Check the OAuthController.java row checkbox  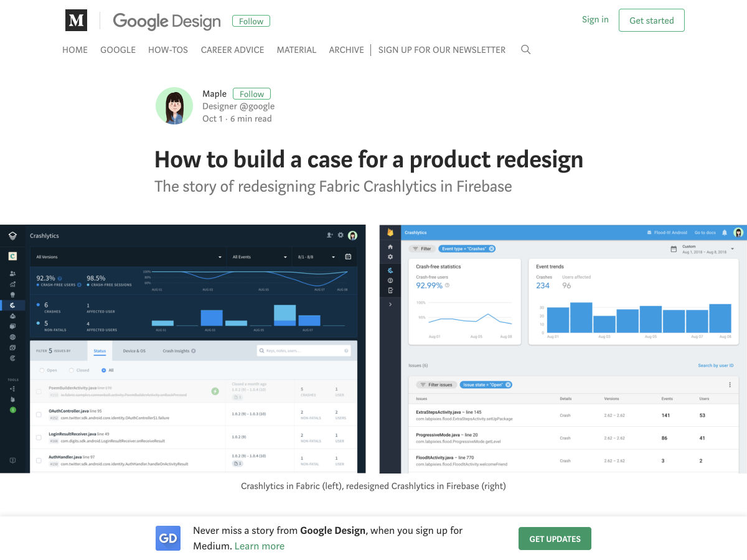pyautogui.click(x=39, y=413)
